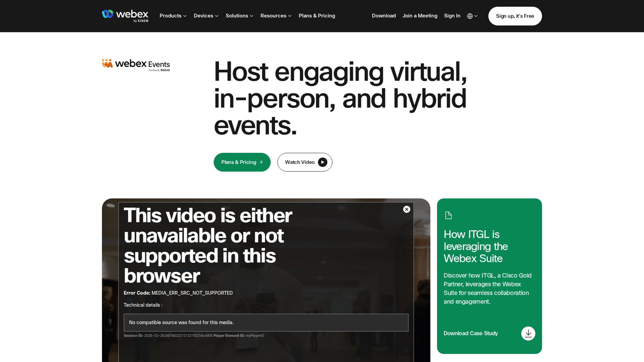Click the Download Case Study label
This screenshot has height=362, width=644.
click(x=470, y=333)
